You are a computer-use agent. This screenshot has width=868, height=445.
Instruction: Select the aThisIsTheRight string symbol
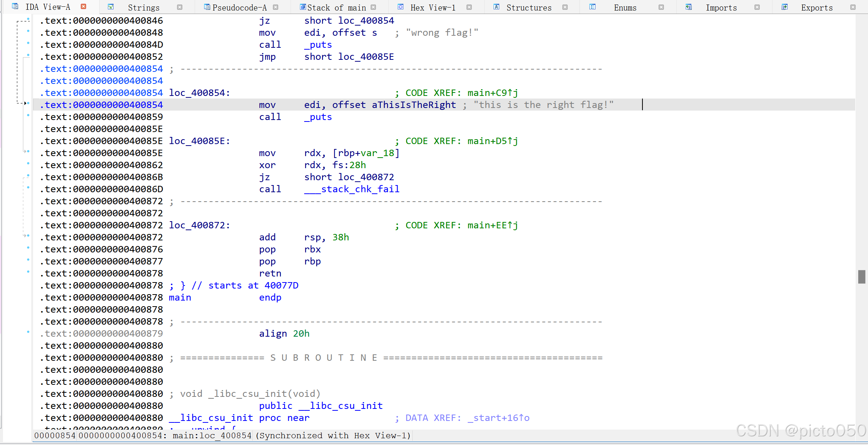(x=414, y=105)
